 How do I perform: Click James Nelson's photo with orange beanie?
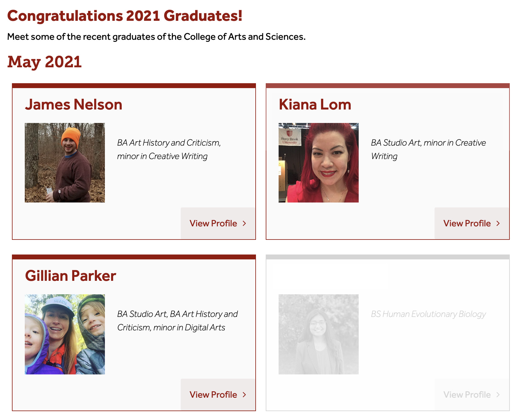(65, 163)
